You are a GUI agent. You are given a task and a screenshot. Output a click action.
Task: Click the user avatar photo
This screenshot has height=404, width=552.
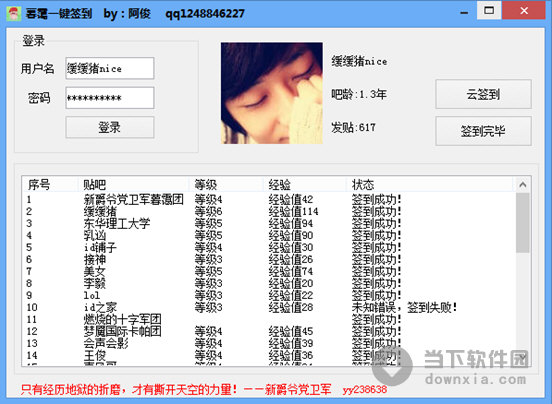coord(272,93)
